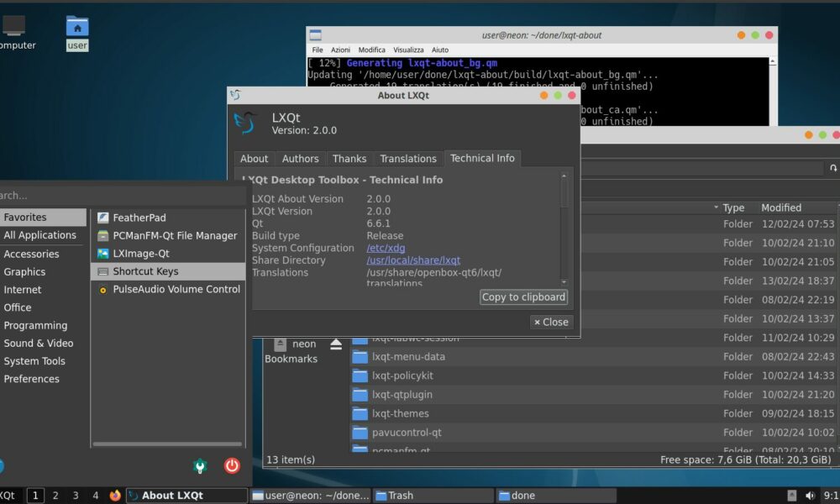This screenshot has width=840, height=504.
Task: Switch to desktop 4 in pager
Action: [96, 496]
